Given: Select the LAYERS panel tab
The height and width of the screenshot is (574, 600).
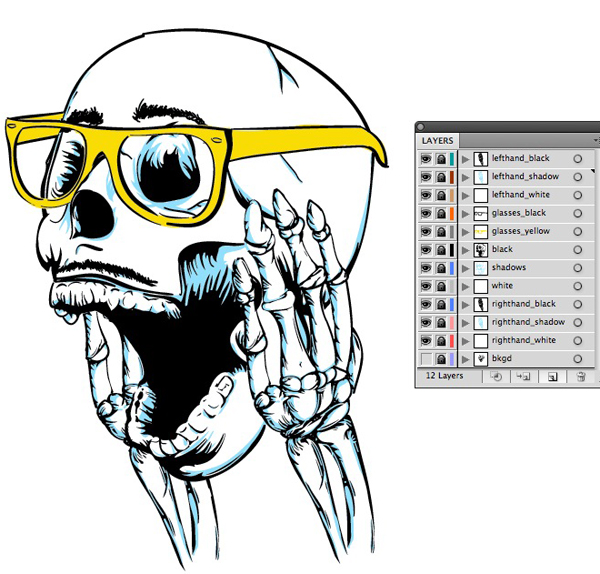Looking at the screenshot, I should (437, 140).
